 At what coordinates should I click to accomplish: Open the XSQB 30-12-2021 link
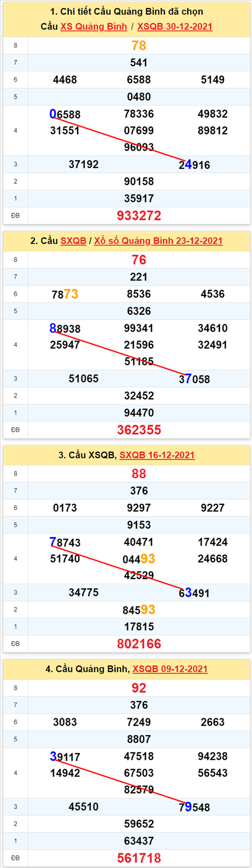click(x=175, y=26)
